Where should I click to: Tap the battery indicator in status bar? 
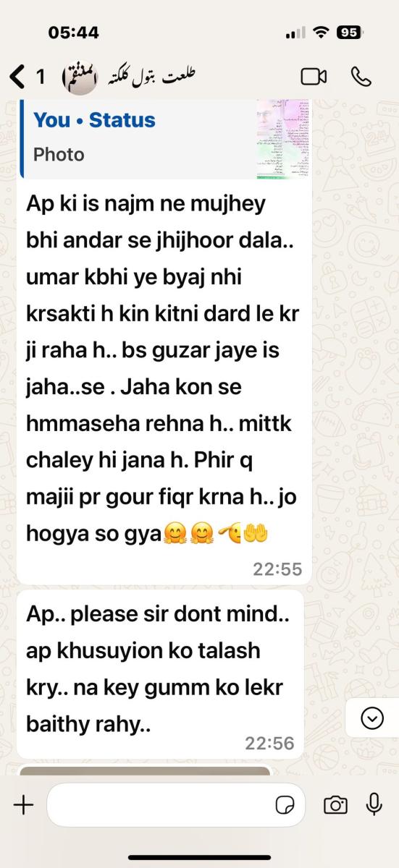click(350, 32)
